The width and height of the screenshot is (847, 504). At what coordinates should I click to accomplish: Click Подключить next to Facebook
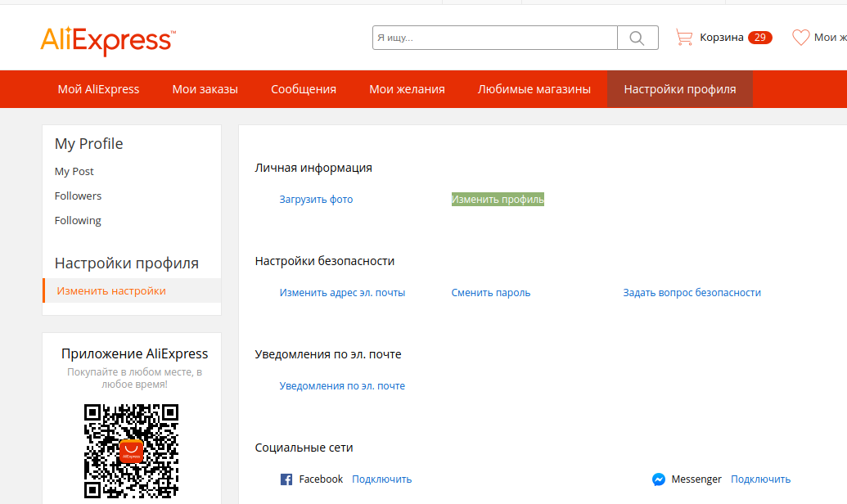[382, 479]
